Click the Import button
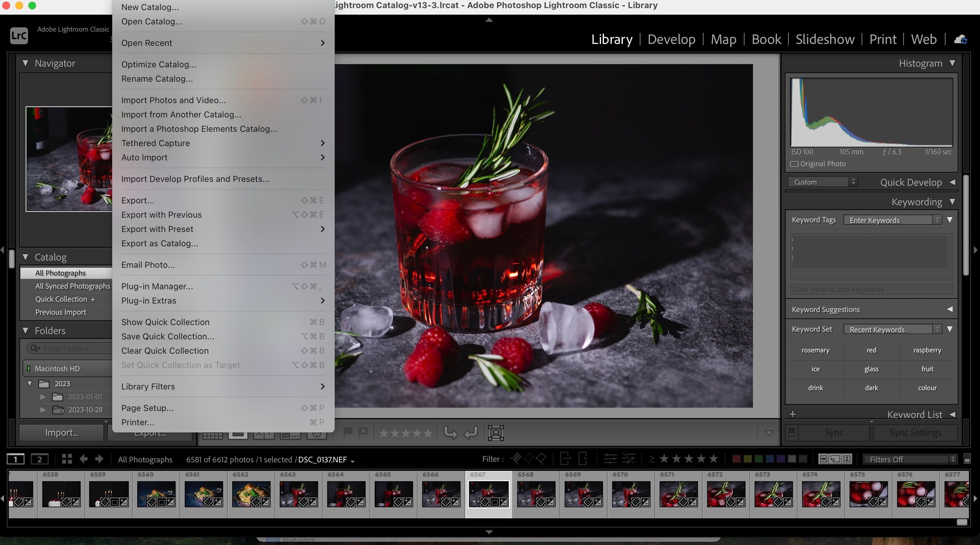 coord(61,433)
